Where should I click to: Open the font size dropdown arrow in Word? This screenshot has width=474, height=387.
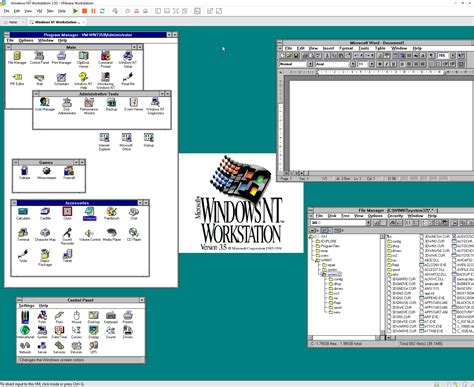click(x=371, y=64)
